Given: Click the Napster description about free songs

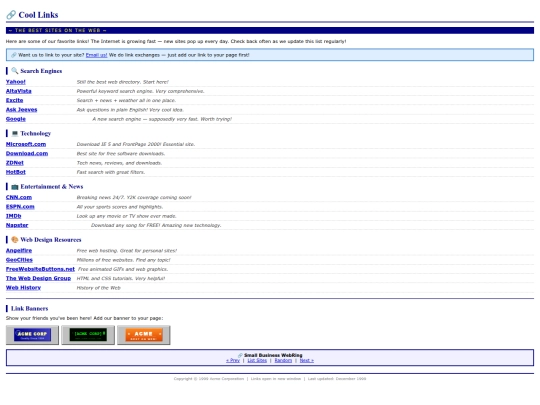Looking at the screenshot, I should point(156,225).
